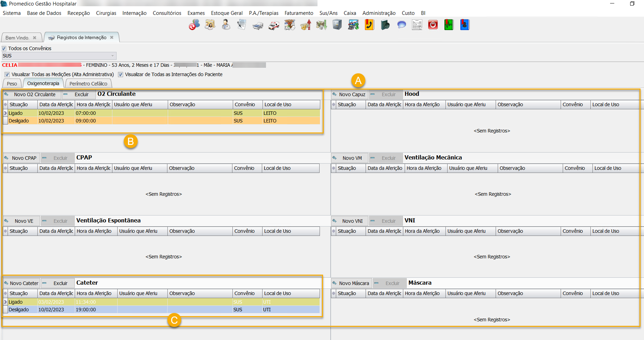
Task: Switch to the Perímetro Cefálico tab
Action: pos(88,84)
